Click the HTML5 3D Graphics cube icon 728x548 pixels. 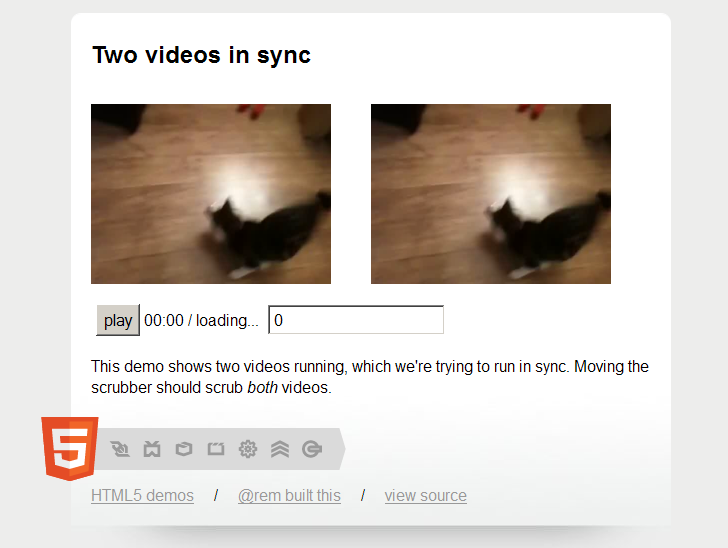coord(184,449)
